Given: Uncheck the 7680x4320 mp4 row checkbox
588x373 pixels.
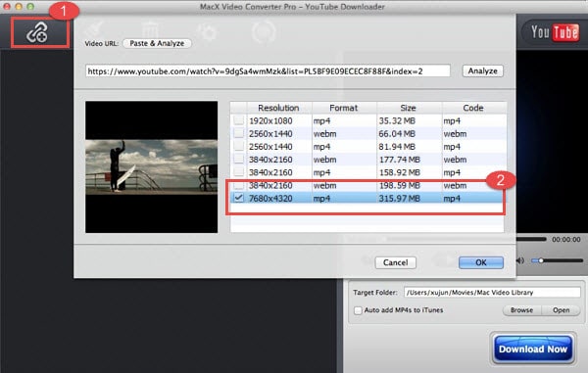Looking at the screenshot, I should [238, 198].
